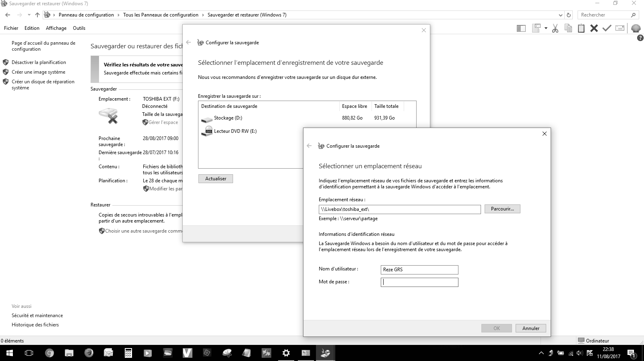
Task: Click Tous les Panneaux de configuration breadcrumb
Action: tap(161, 15)
